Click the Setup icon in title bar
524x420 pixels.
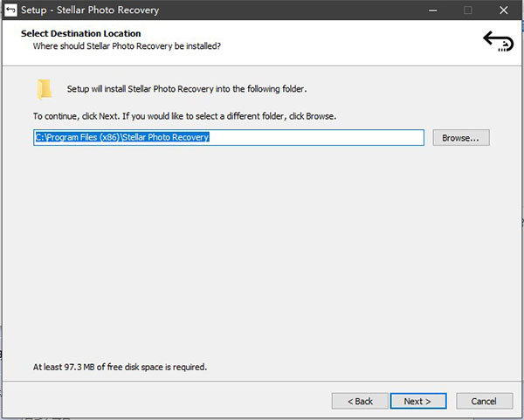(x=12, y=12)
